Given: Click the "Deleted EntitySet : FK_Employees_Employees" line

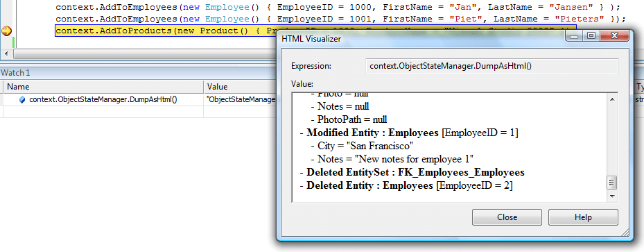Looking at the screenshot, I should 412,172.
